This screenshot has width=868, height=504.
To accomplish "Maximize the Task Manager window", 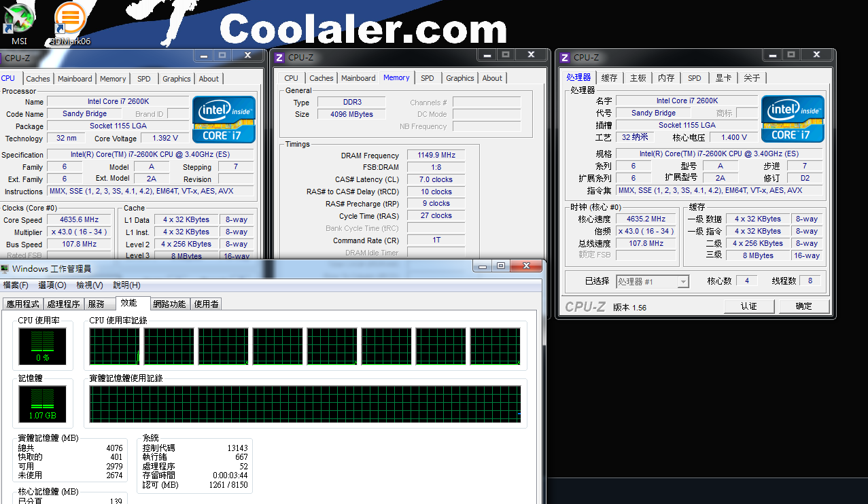I will 501,266.
